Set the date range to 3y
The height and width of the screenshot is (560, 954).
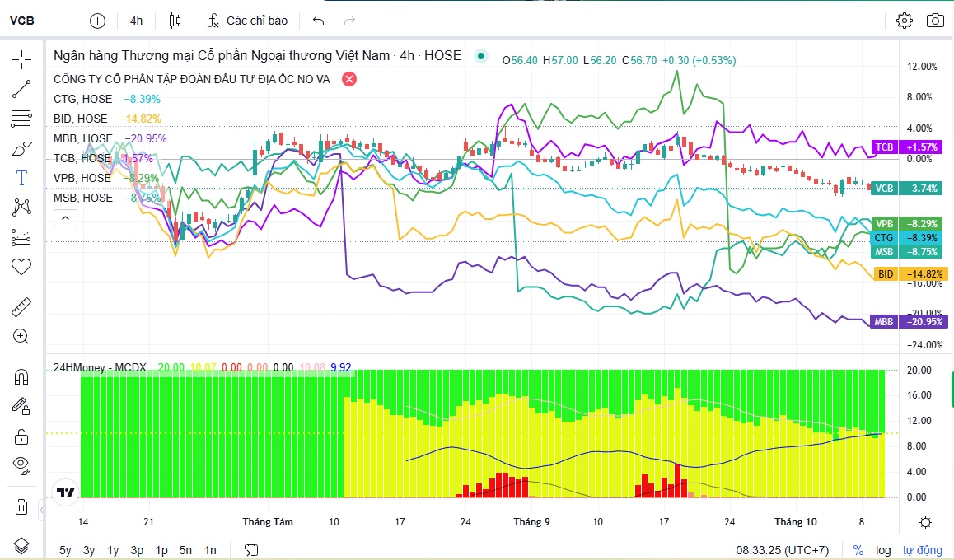pyautogui.click(x=90, y=550)
